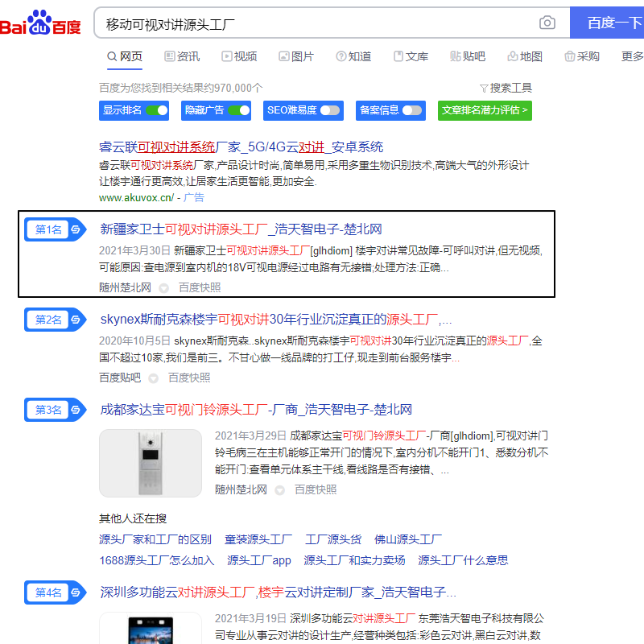Open www.akuvox.cn ad URL
The width and height of the screenshot is (644, 644).
(136, 197)
